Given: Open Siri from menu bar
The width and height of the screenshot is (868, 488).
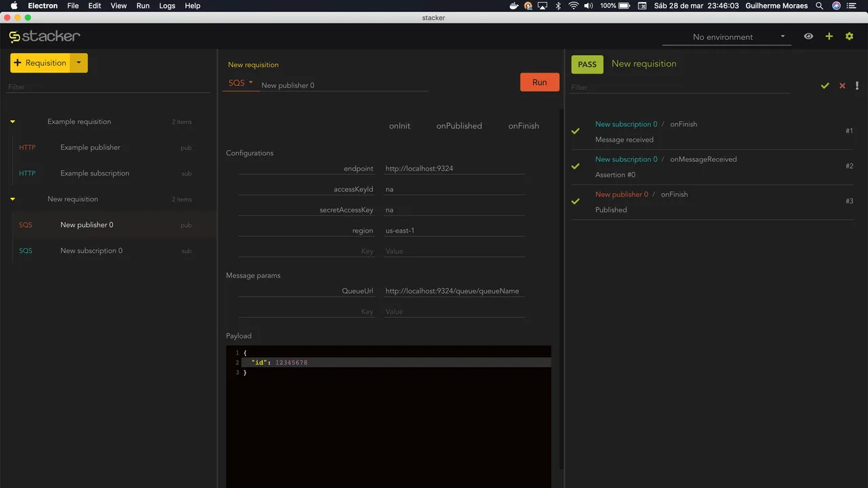Looking at the screenshot, I should tap(836, 5).
